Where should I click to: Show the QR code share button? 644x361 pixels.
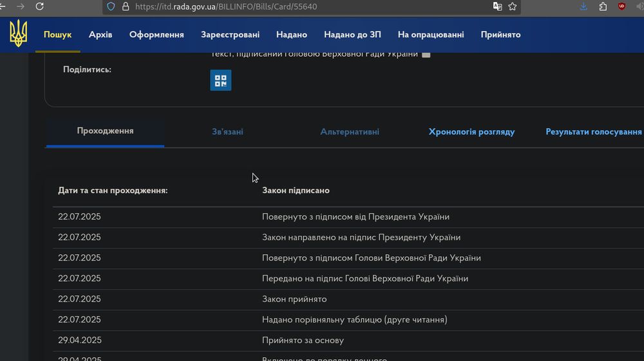220,80
